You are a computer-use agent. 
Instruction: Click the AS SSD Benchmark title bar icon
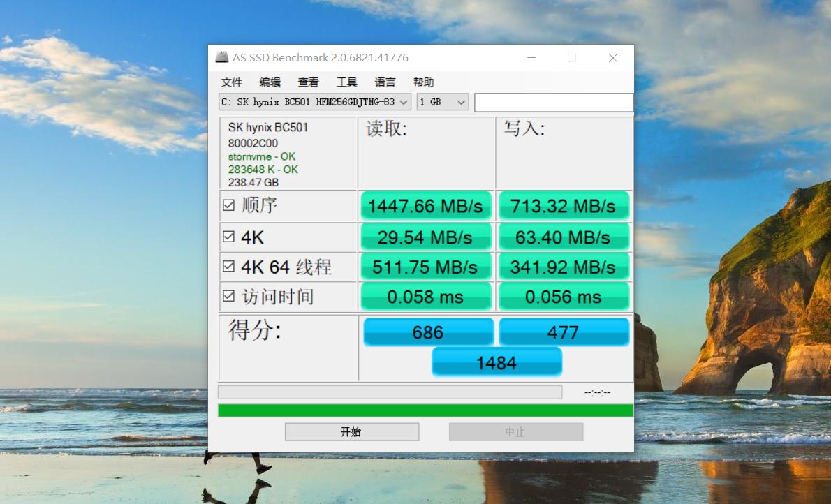coord(221,57)
